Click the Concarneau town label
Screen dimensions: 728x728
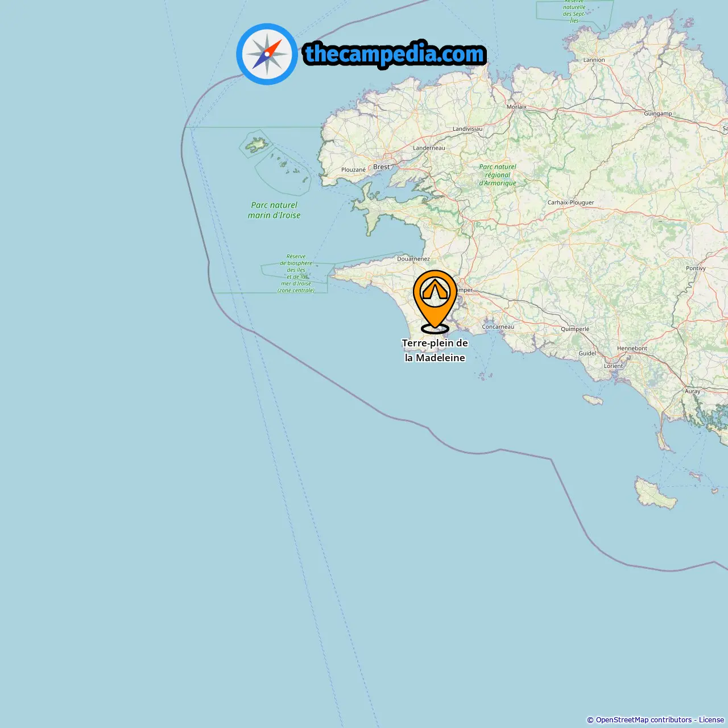[498, 326]
